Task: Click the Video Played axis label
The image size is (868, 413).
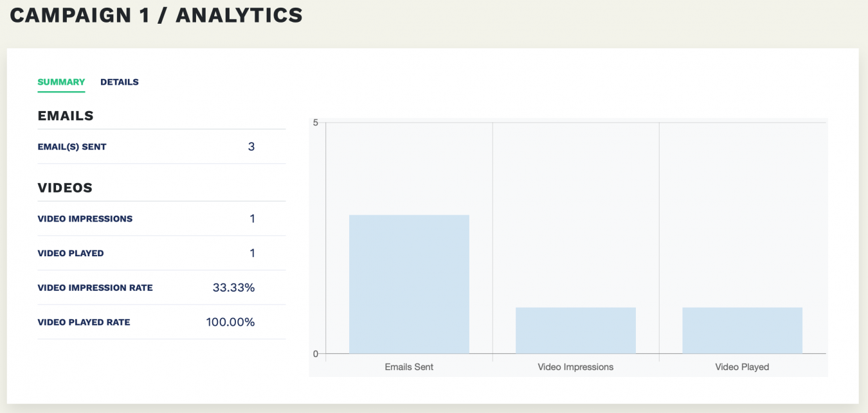Action: 742,367
